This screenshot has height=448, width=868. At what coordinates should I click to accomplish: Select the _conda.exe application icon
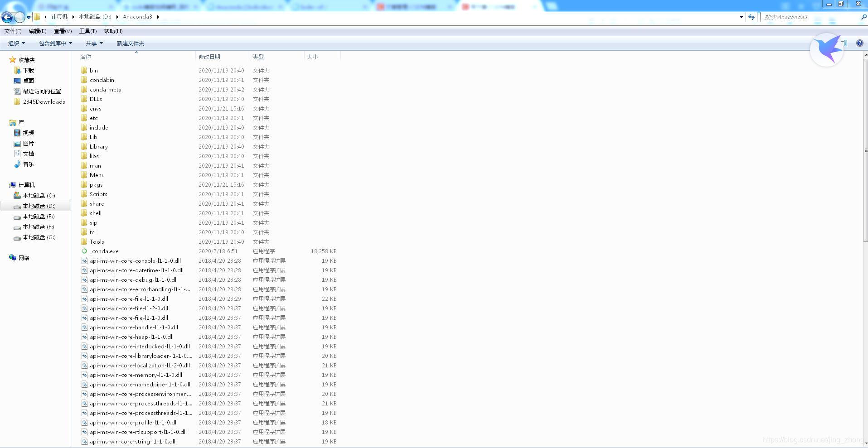click(84, 251)
